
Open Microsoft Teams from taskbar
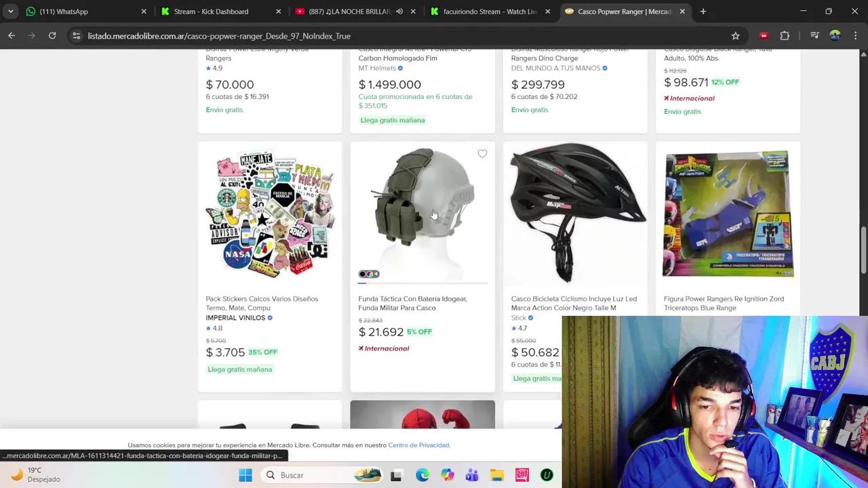coord(472,475)
